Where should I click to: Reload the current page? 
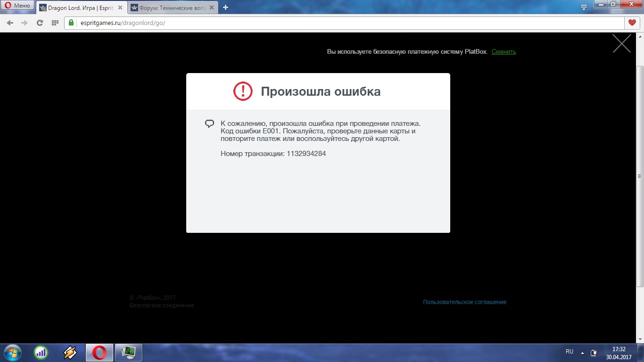pyautogui.click(x=40, y=23)
